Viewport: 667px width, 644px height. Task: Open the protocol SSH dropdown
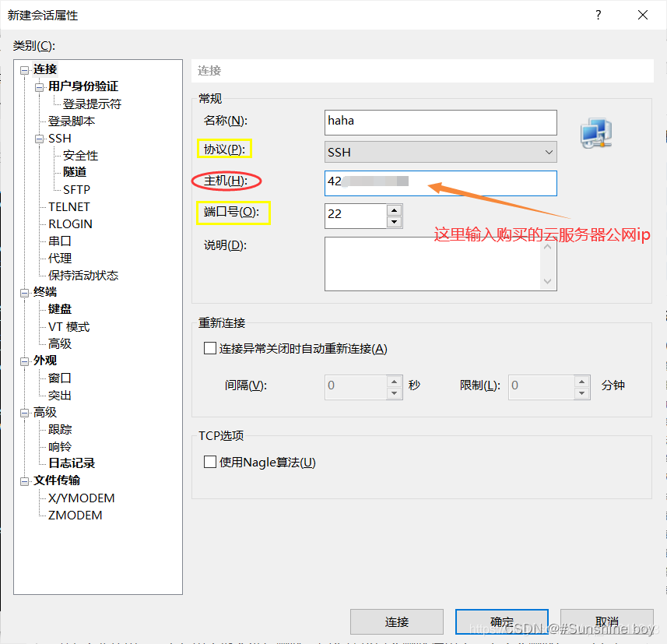click(441, 152)
